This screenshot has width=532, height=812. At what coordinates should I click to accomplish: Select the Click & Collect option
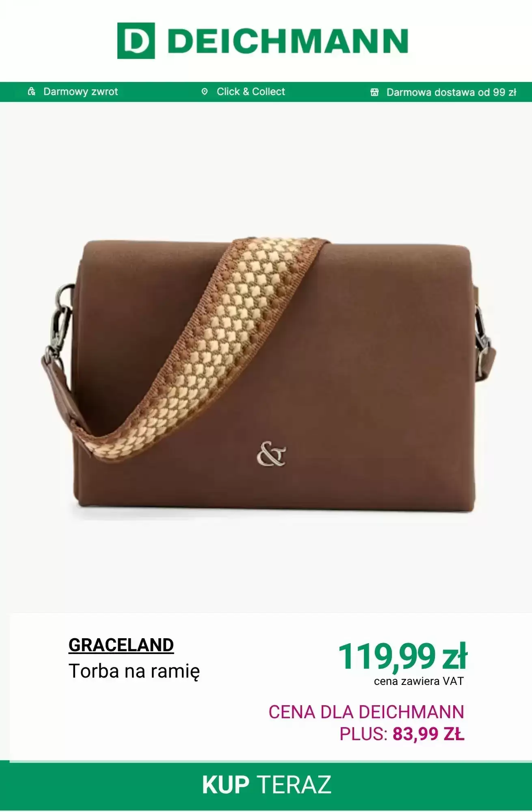click(x=251, y=92)
